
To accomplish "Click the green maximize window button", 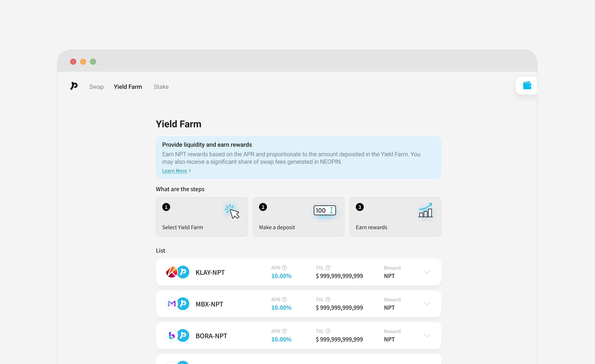I will click(x=93, y=61).
